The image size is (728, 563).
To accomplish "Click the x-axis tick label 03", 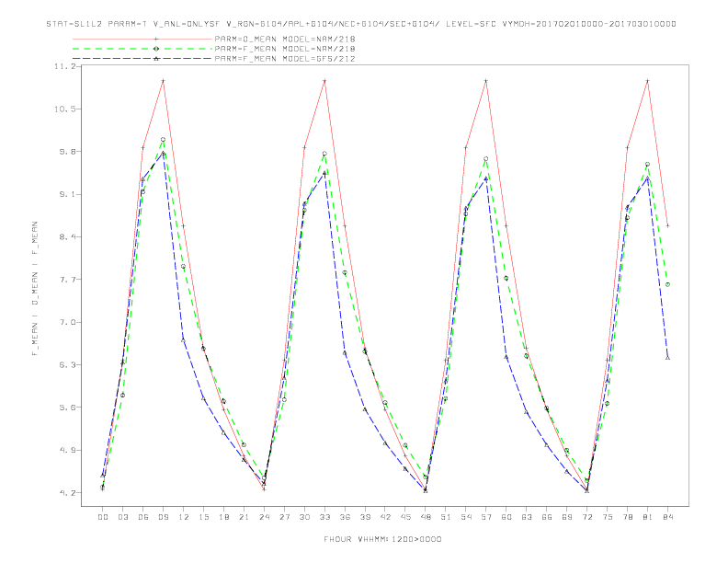I will pyautogui.click(x=123, y=517).
